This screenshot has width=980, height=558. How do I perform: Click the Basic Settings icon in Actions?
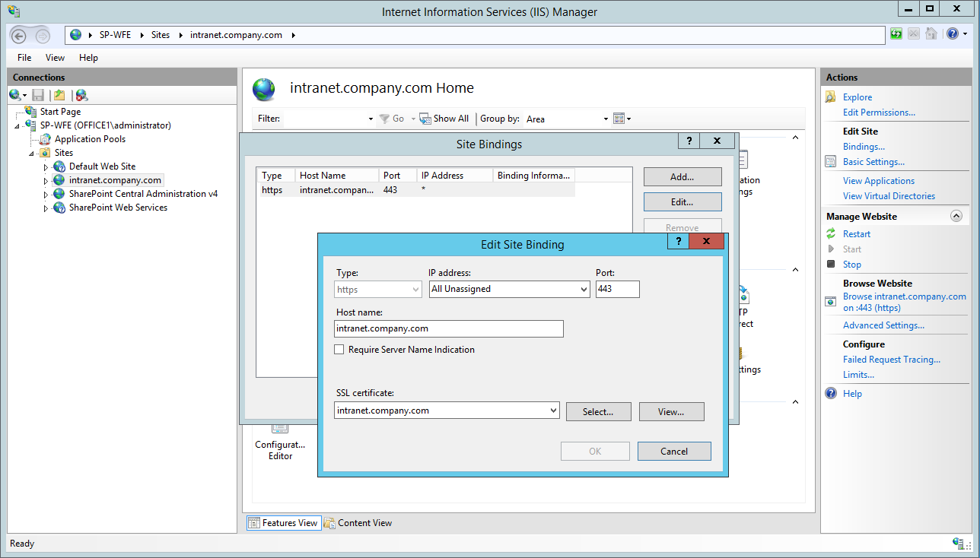click(x=830, y=162)
